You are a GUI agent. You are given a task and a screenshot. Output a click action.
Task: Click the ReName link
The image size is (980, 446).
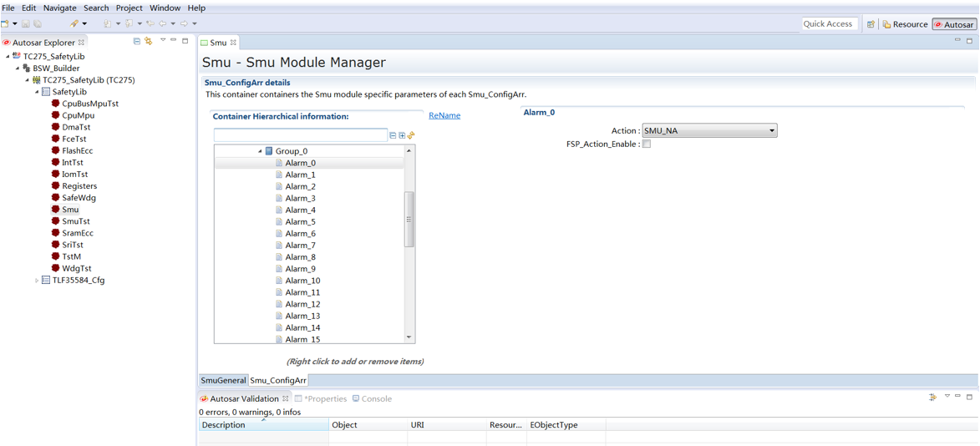click(x=444, y=115)
